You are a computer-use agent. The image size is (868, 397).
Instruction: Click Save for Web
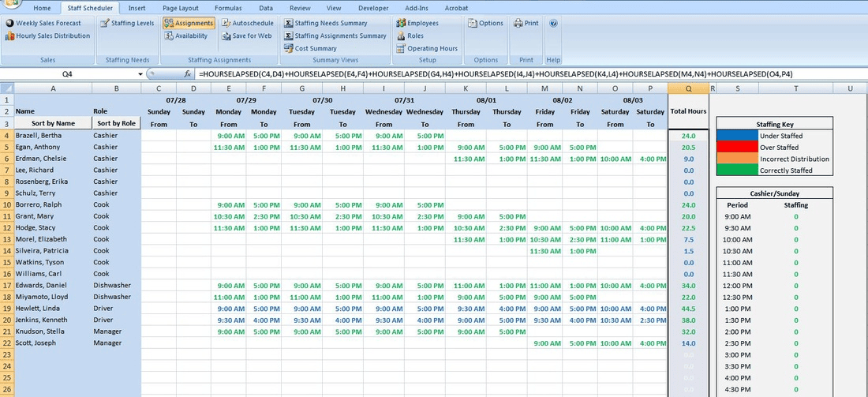247,36
